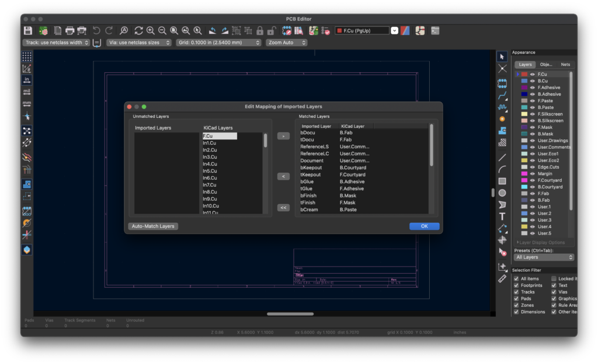This screenshot has width=598, height=364.
Task: Select In1.Cu in the KiCad Layers list
Action: coord(210,143)
